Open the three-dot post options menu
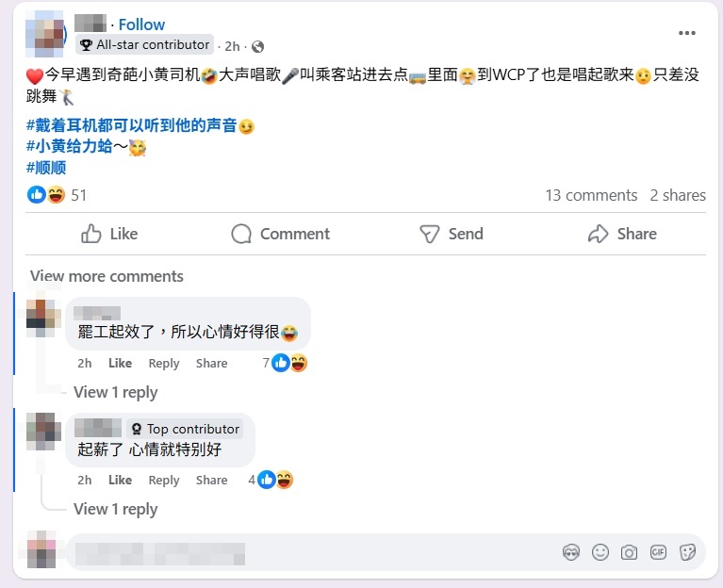723x588 pixels. [x=687, y=33]
